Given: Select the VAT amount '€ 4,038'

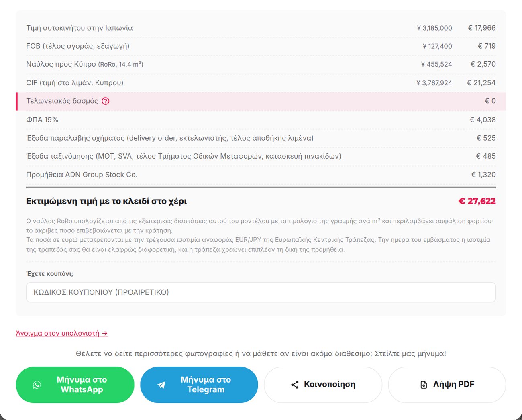Looking at the screenshot, I should [x=483, y=120].
